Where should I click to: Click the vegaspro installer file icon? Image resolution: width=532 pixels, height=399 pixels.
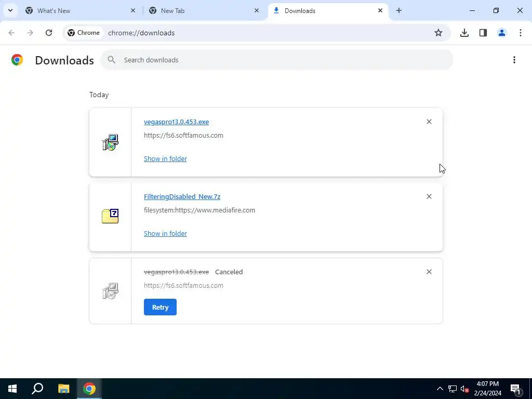110,142
